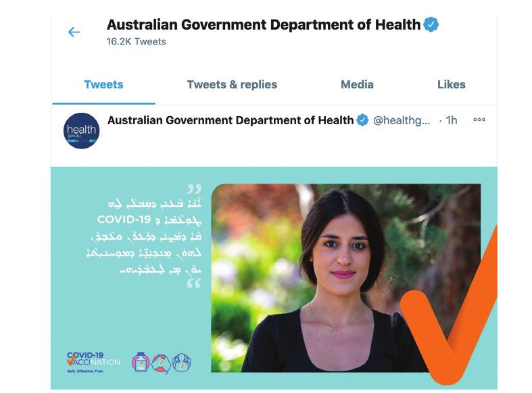Click the COVID-19 Vaccination logo

pyautogui.click(x=93, y=362)
